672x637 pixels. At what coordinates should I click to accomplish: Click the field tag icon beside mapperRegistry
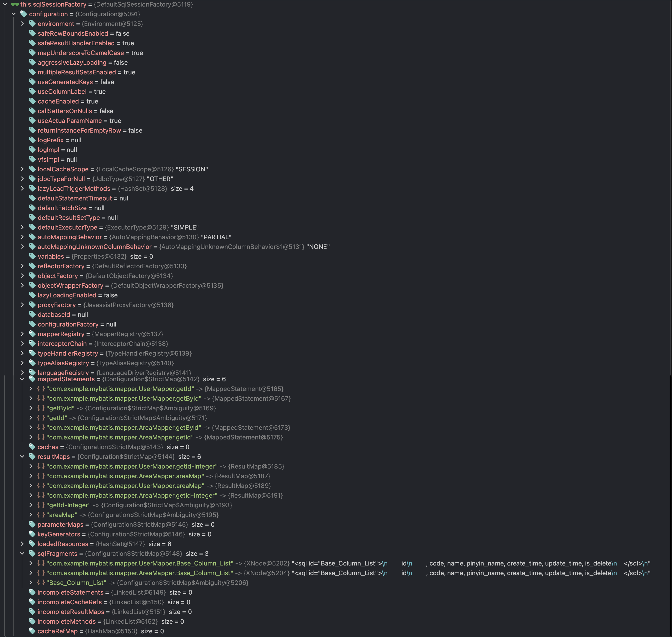tap(32, 334)
